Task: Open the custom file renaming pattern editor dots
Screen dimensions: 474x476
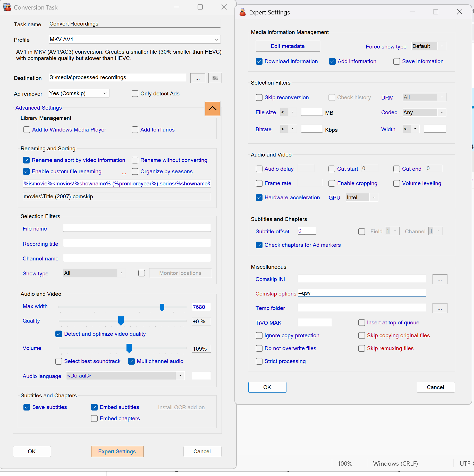Action: point(124,172)
